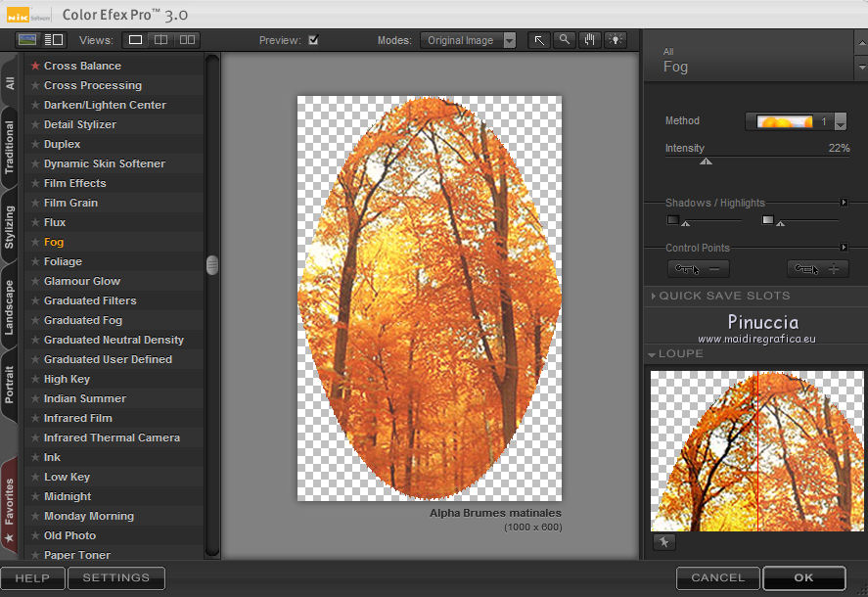Click the pin icon below the loupe

(x=663, y=542)
